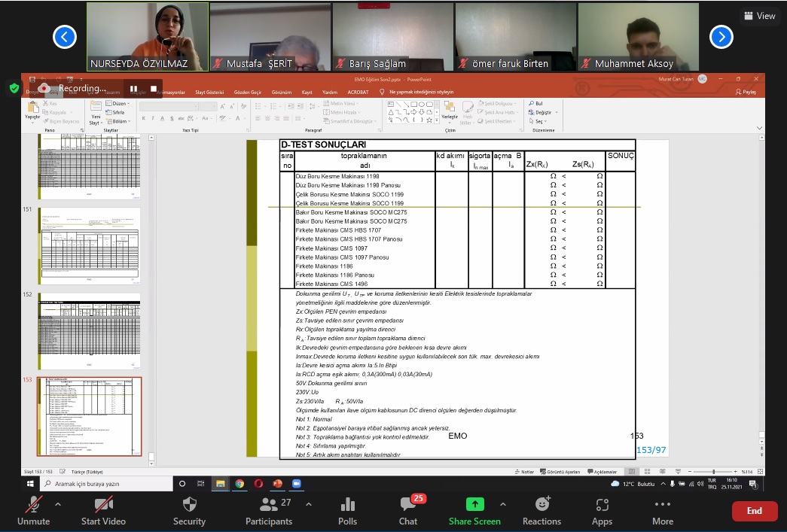
Task: Expand the Participants options arrow
Action: [x=309, y=504]
